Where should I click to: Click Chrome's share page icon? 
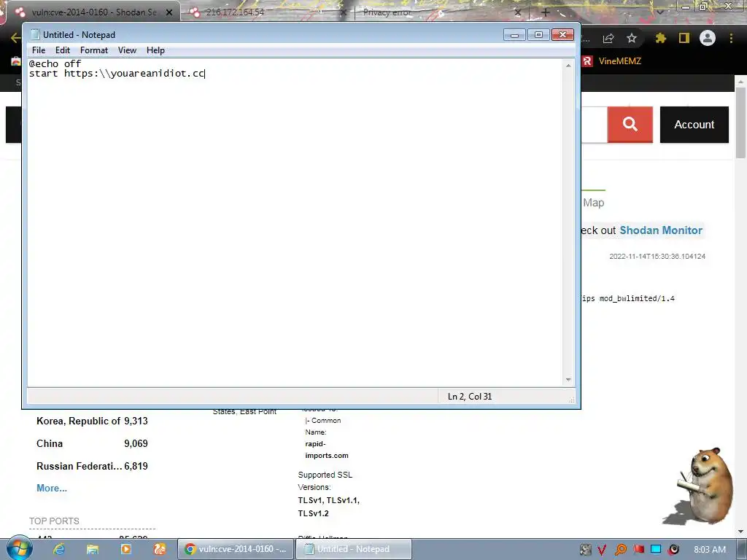(608, 38)
